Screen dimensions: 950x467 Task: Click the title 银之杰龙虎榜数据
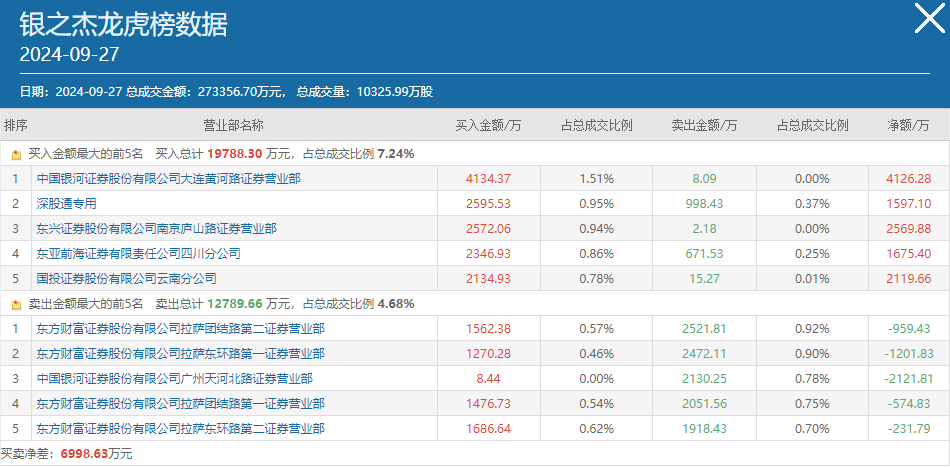(x=124, y=25)
